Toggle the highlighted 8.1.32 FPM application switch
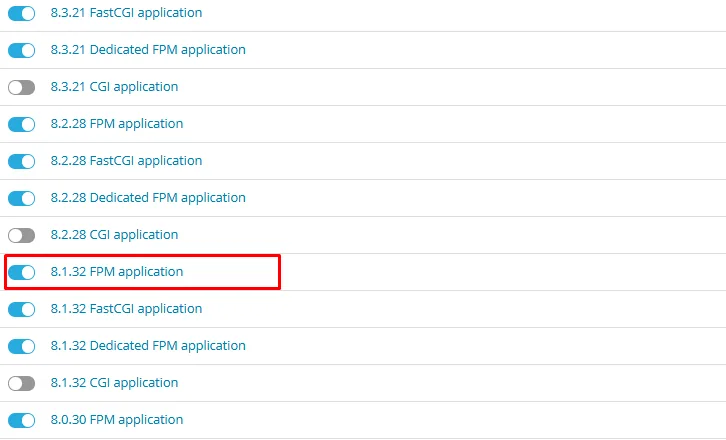The height and width of the screenshot is (440, 726). 21,272
